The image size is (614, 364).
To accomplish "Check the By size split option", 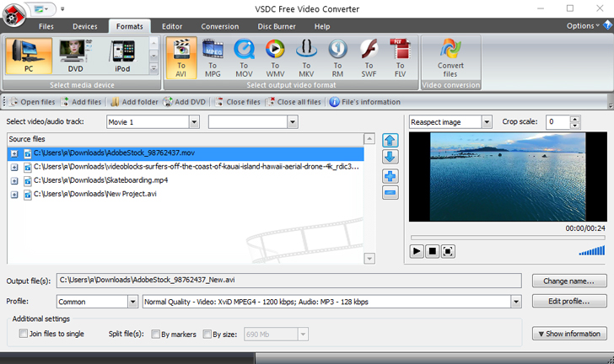I will click(207, 334).
